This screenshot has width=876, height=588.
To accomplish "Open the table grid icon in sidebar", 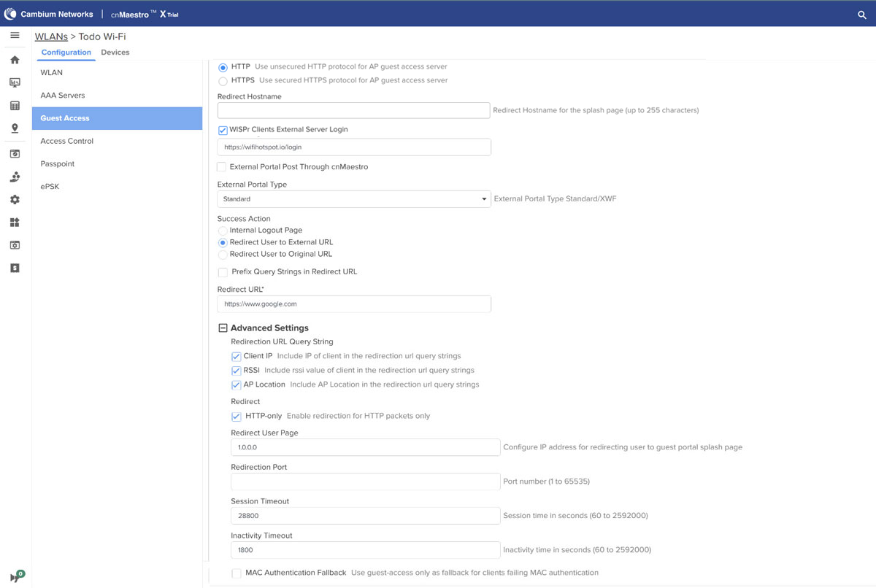I will (15, 106).
